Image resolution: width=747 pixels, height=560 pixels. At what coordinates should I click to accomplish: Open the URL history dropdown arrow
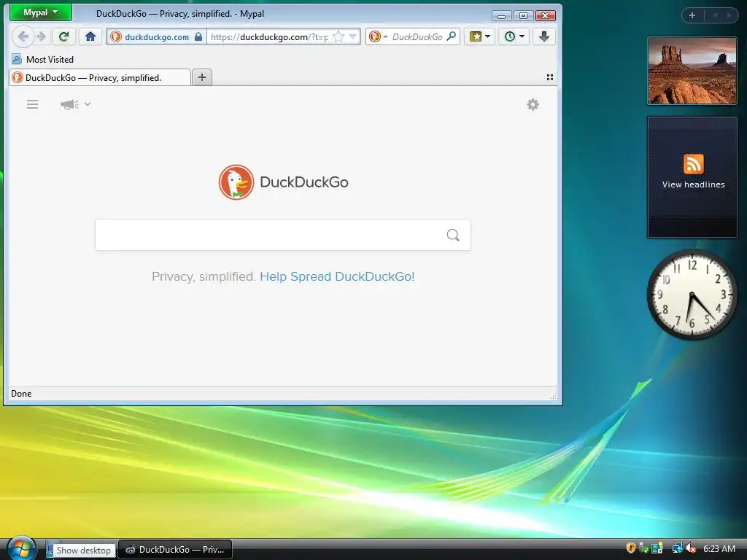(x=353, y=36)
